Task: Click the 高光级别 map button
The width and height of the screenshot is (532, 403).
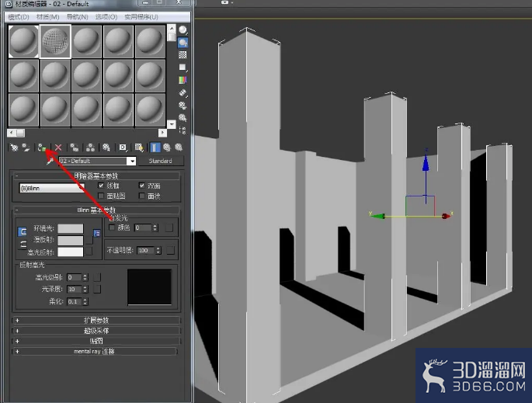Action: pyautogui.click(x=97, y=277)
